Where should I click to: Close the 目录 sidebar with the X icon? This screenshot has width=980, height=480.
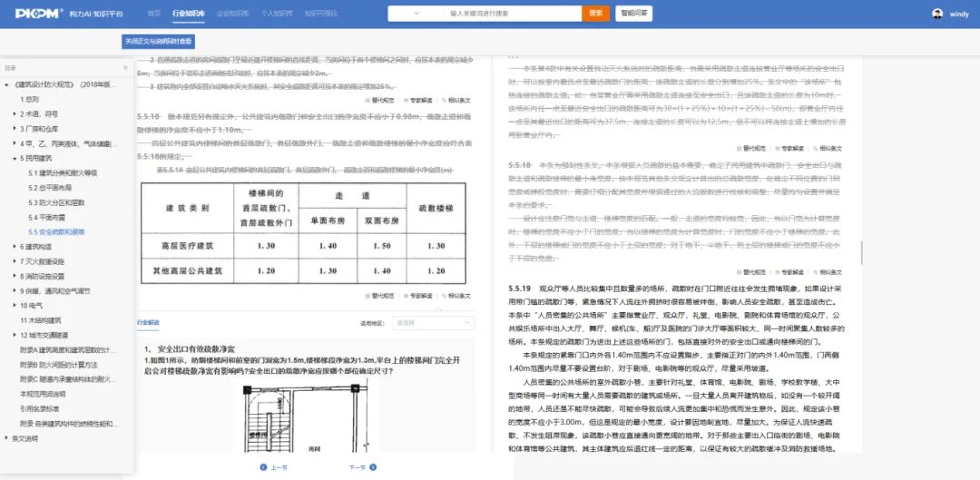coord(125,68)
